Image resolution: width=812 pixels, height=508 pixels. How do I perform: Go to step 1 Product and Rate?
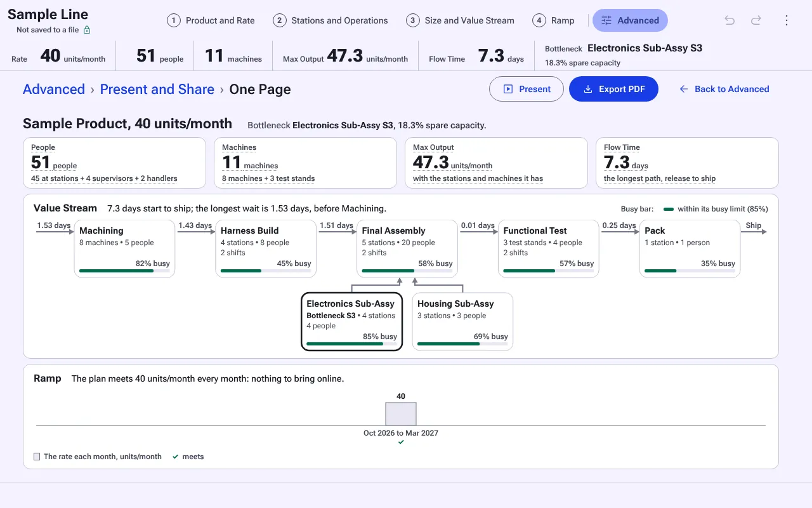pos(211,20)
